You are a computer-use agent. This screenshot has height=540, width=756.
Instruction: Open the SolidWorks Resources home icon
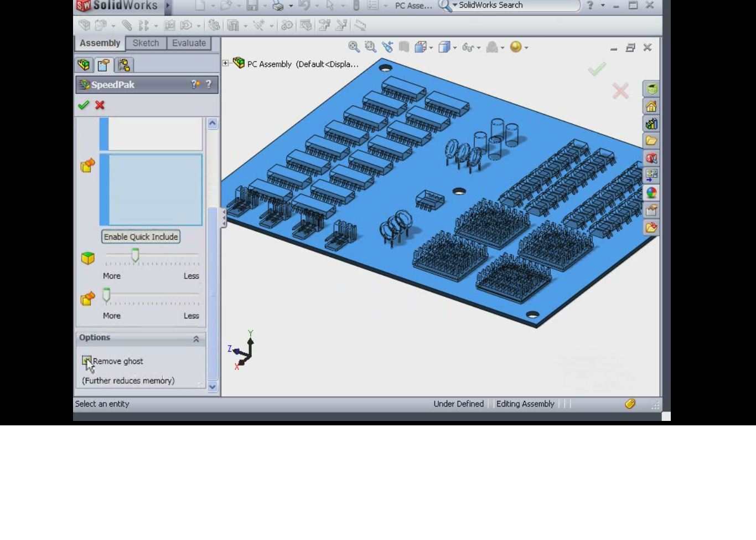tap(651, 106)
